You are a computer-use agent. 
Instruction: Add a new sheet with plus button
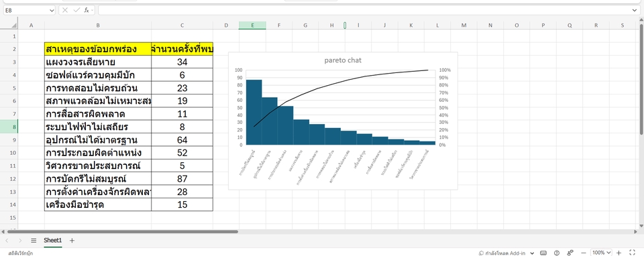(x=72, y=241)
